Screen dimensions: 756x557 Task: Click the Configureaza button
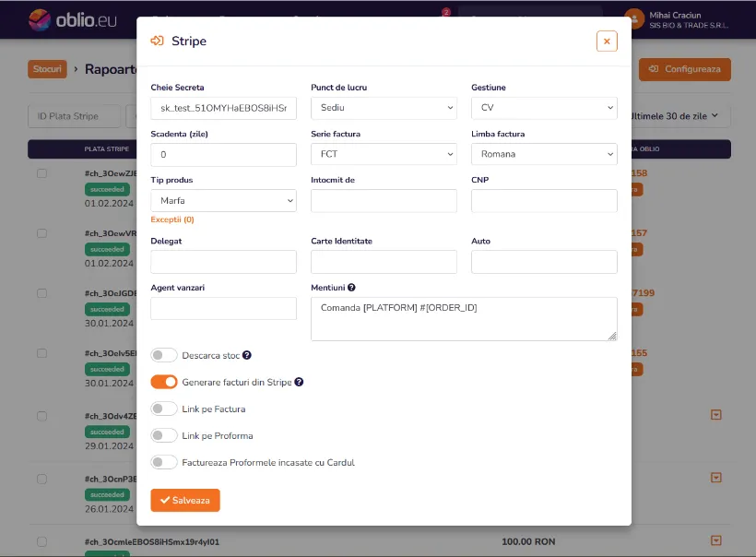point(685,69)
